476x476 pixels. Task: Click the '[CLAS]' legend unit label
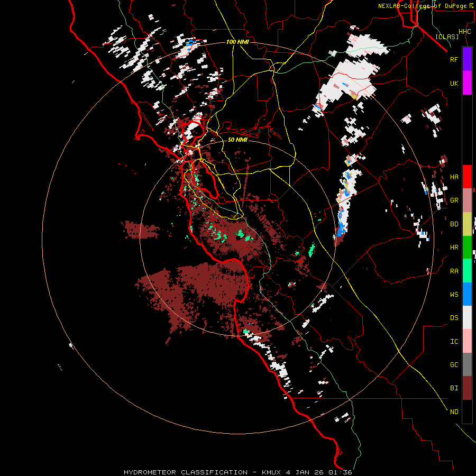pyautogui.click(x=447, y=36)
